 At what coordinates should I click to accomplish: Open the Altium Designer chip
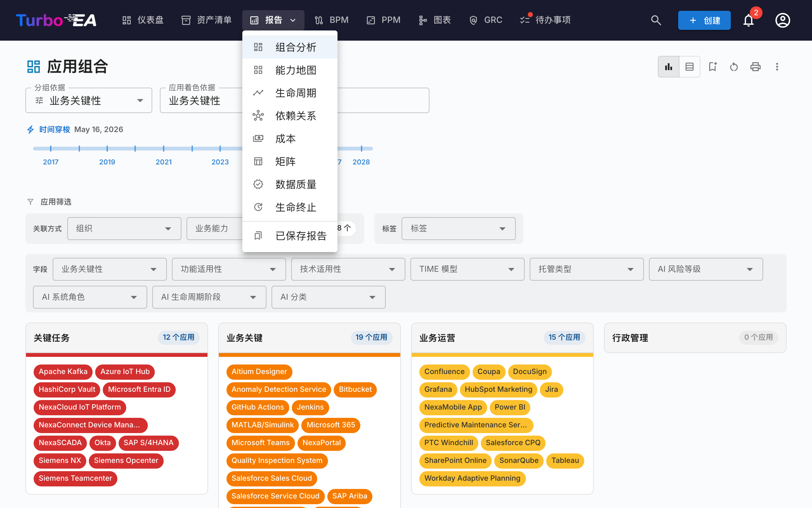(x=259, y=371)
